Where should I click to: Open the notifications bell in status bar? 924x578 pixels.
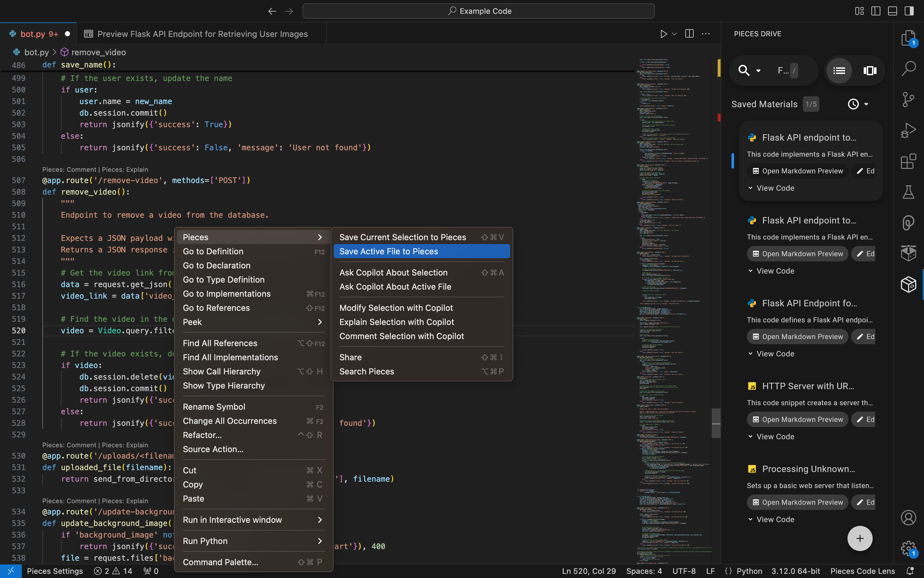910,571
